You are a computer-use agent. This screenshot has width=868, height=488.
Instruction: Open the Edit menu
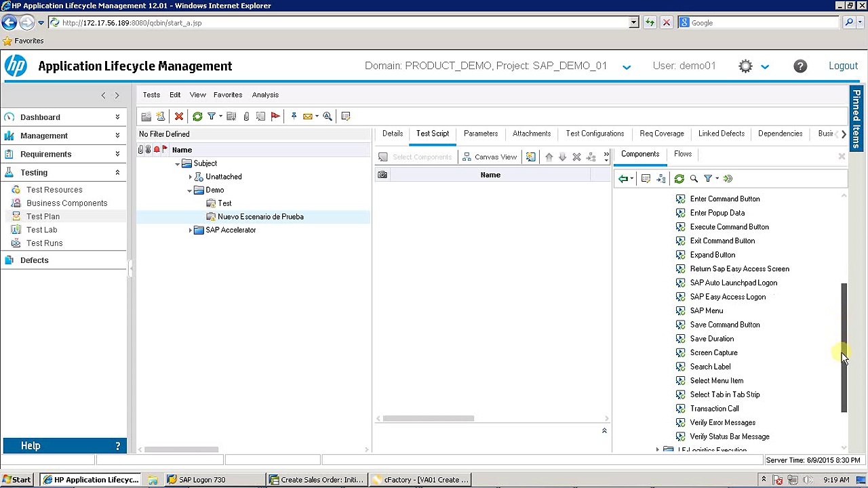tap(175, 95)
